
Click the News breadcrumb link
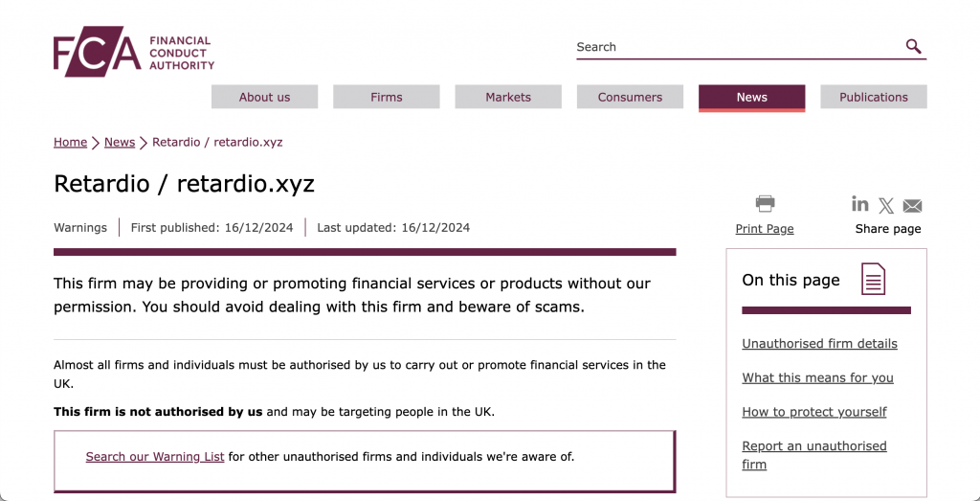[120, 142]
